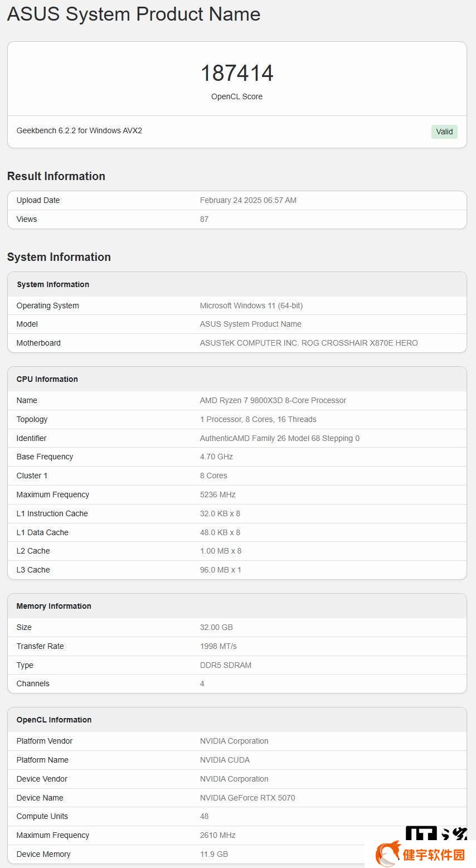Image resolution: width=476 pixels, height=868 pixels.
Task: Select CPU maximum frequency 5236 MHz
Action: pos(218,494)
